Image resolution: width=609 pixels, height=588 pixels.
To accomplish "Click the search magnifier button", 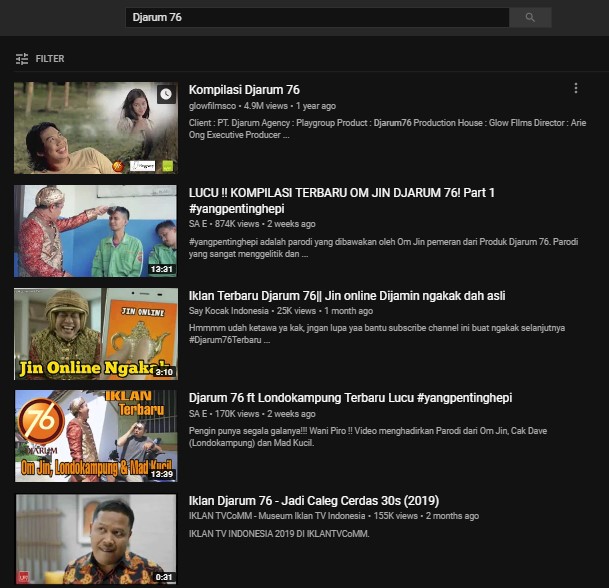I will coord(530,17).
